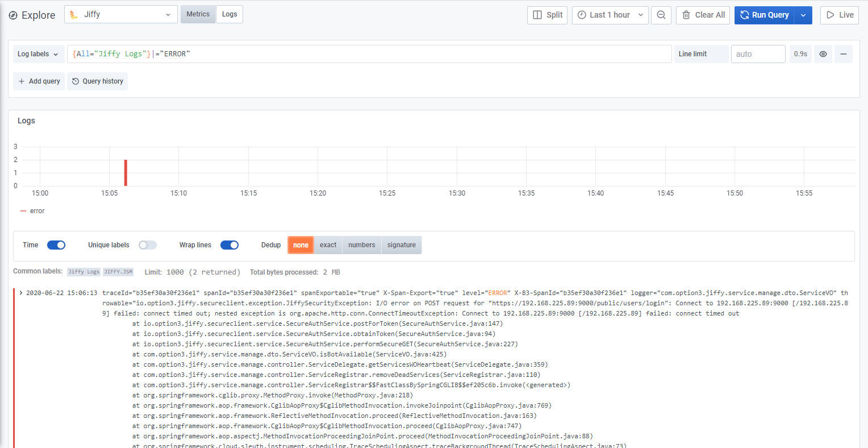Remove query with the minus icon
868x448 pixels.
point(844,54)
